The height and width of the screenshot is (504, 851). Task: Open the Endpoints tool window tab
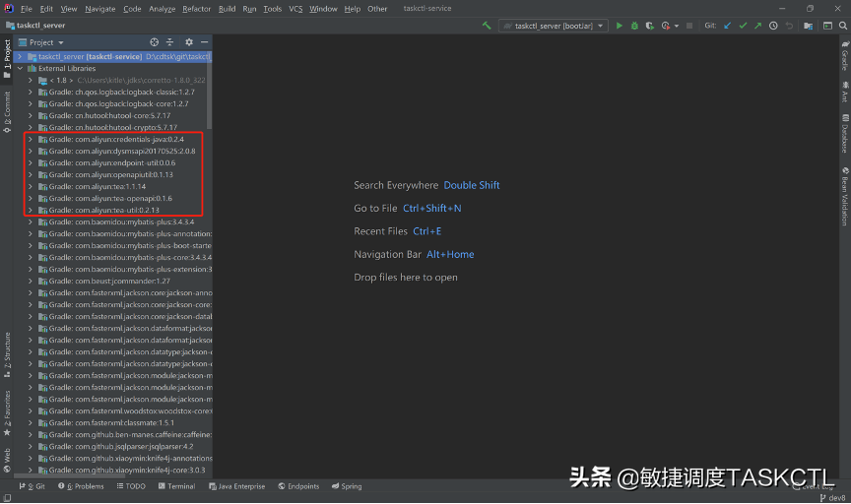coord(298,486)
